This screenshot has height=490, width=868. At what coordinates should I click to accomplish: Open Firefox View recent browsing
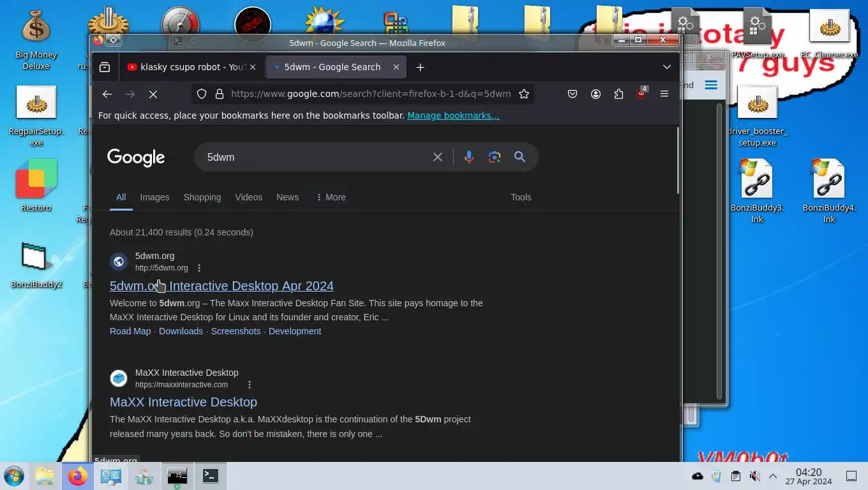pos(105,67)
